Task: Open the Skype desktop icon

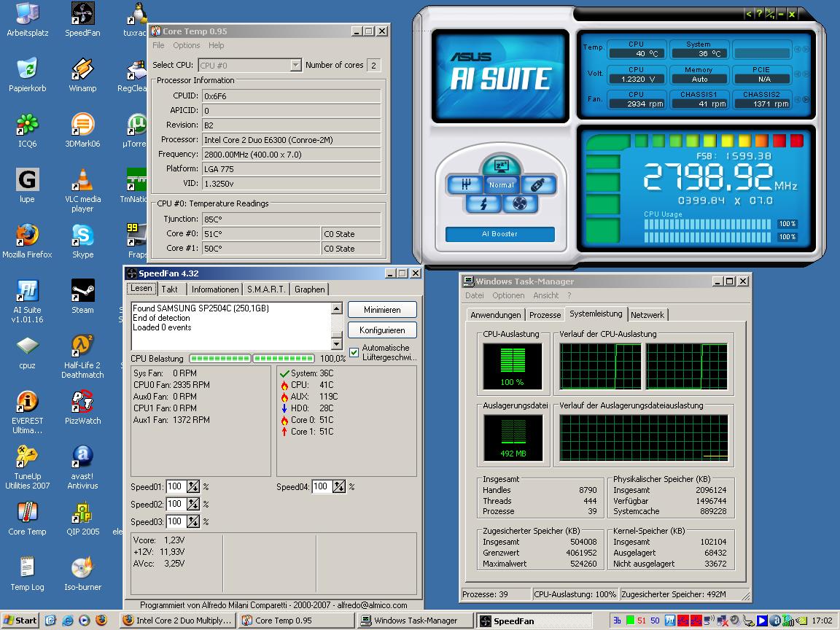Action: (82, 241)
